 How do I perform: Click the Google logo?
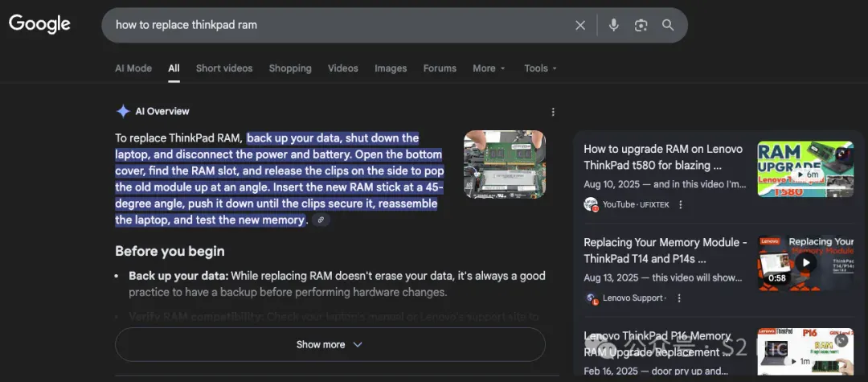[39, 24]
